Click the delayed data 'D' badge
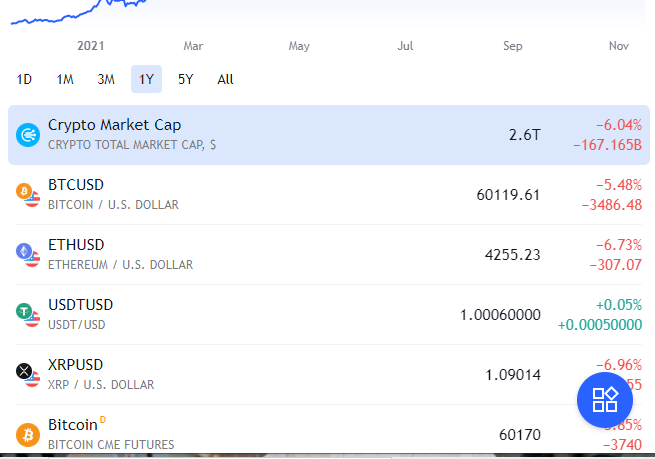Viewport: 655px width, 459px height. [x=103, y=420]
